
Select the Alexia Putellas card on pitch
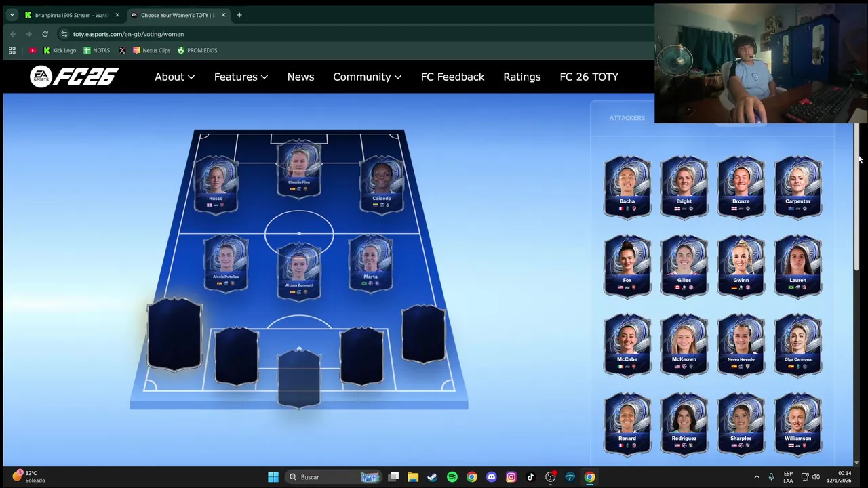coord(226,263)
